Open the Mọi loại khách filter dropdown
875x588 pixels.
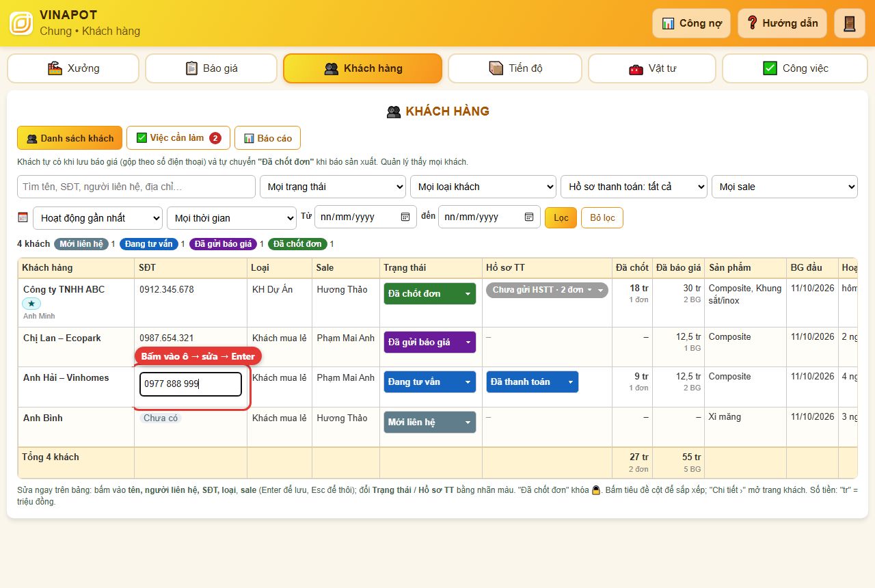(x=483, y=187)
